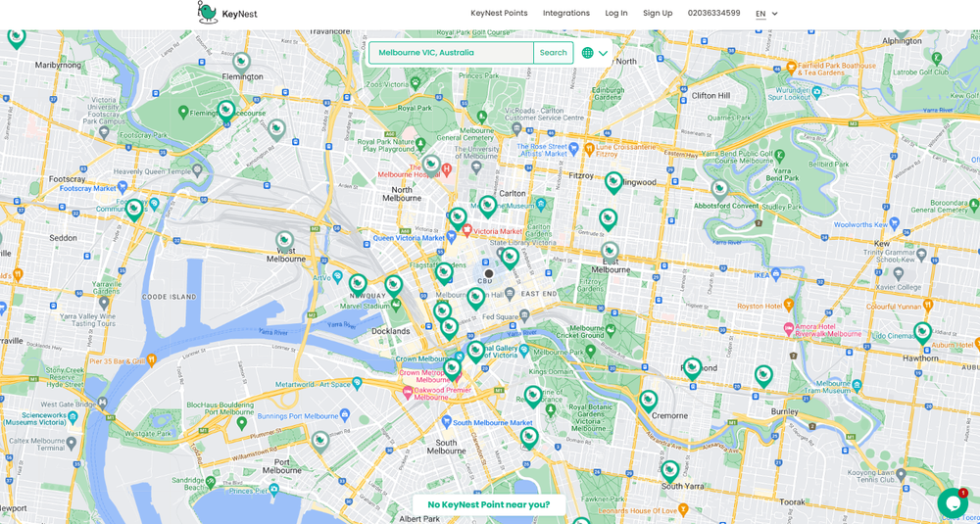Select the KeyNest pin at Newquay
Image resolution: width=980 pixels, height=524 pixels.
[358, 285]
